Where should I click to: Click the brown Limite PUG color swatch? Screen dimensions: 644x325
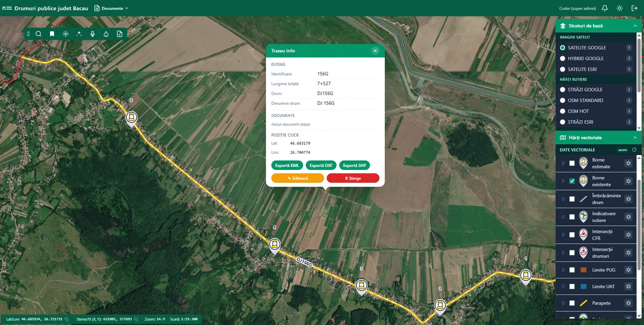pos(583,270)
